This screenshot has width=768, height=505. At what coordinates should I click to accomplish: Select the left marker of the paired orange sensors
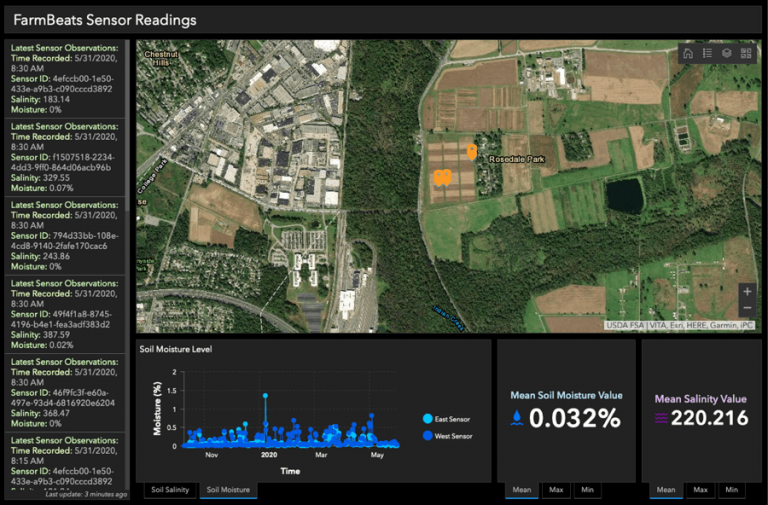(439, 177)
